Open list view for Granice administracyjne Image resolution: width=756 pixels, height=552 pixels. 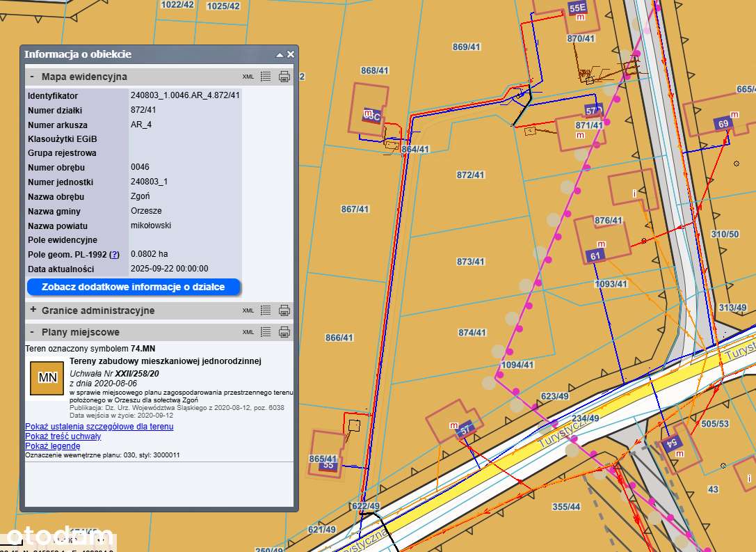coord(266,310)
